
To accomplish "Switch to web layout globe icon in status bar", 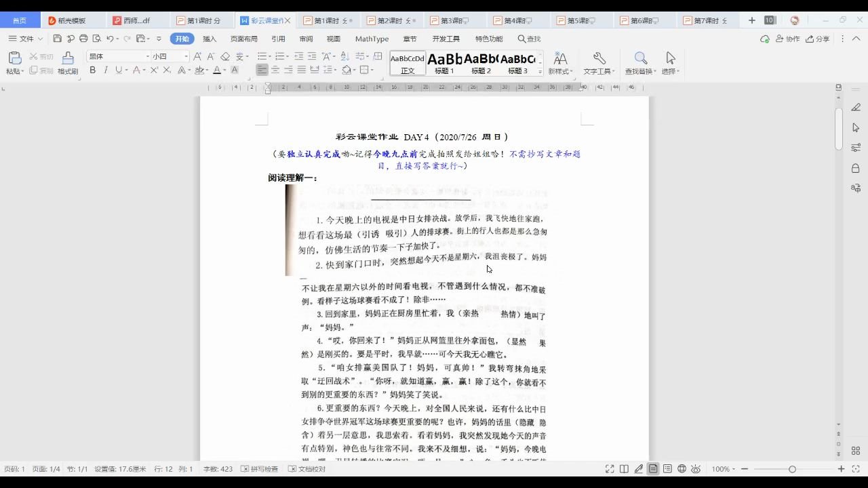I will [x=682, y=469].
